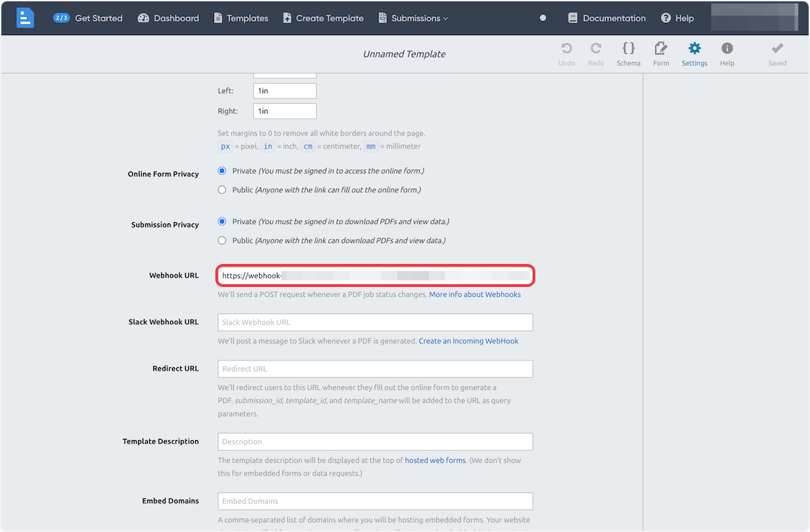Open the Schema editor
The height and width of the screenshot is (532, 810).
tap(628, 54)
